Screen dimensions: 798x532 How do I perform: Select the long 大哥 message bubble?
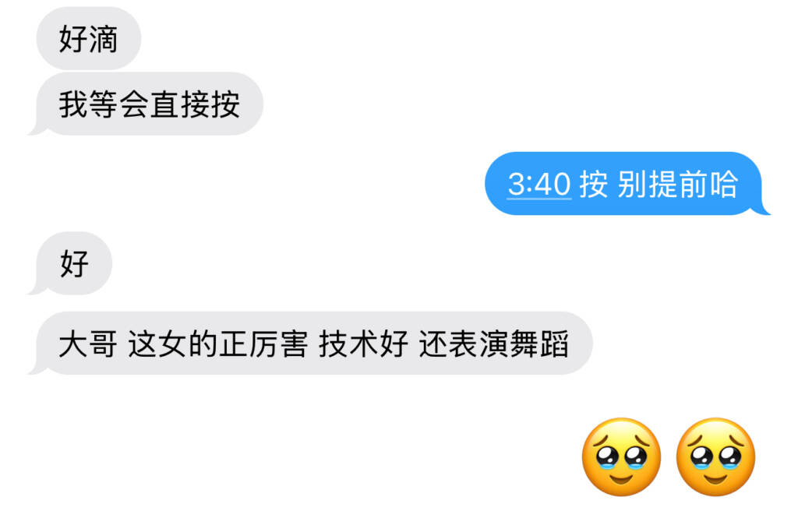point(310,344)
